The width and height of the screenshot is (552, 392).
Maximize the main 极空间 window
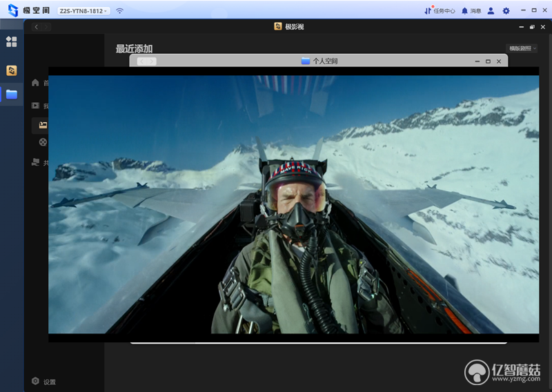point(534,10)
